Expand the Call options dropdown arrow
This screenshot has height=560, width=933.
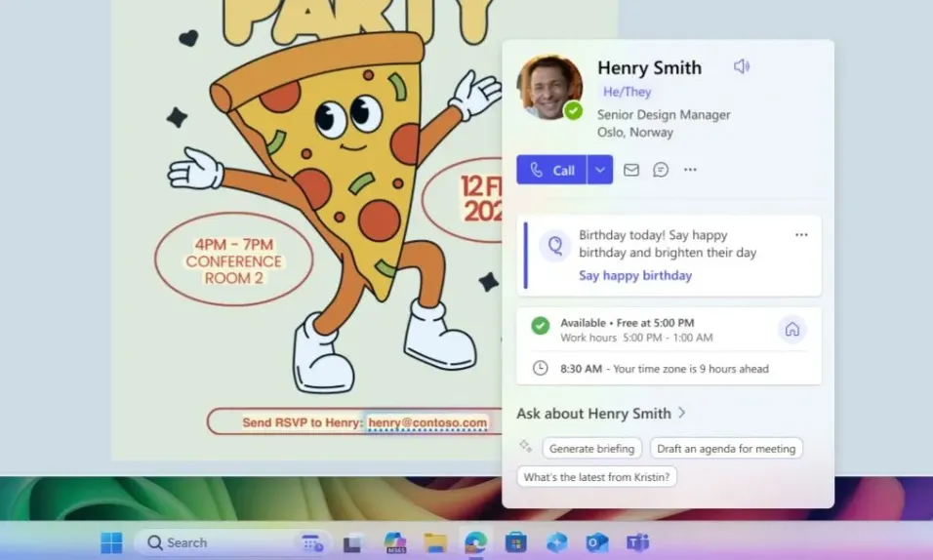click(600, 170)
